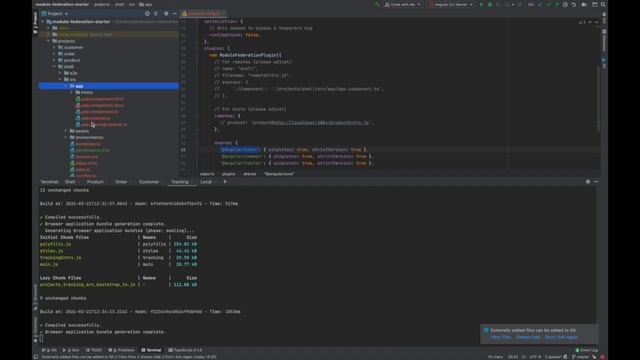This screenshot has height=360, width=640.
Task: Open the Git tool window button
Action: pyautogui.click(x=49, y=350)
